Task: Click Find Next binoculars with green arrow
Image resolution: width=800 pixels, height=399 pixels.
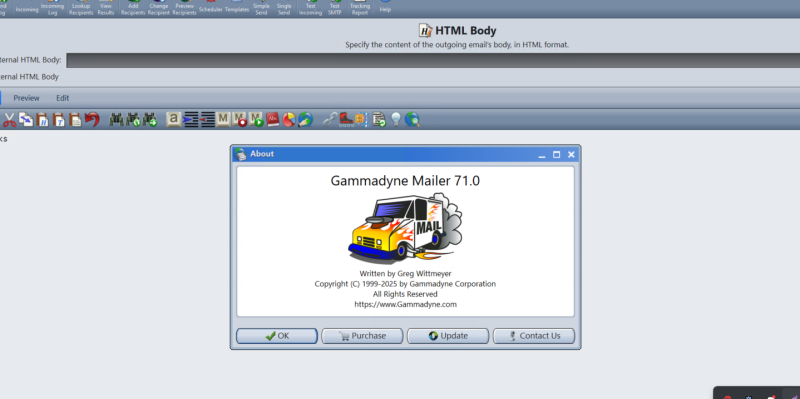Action: coord(149,120)
